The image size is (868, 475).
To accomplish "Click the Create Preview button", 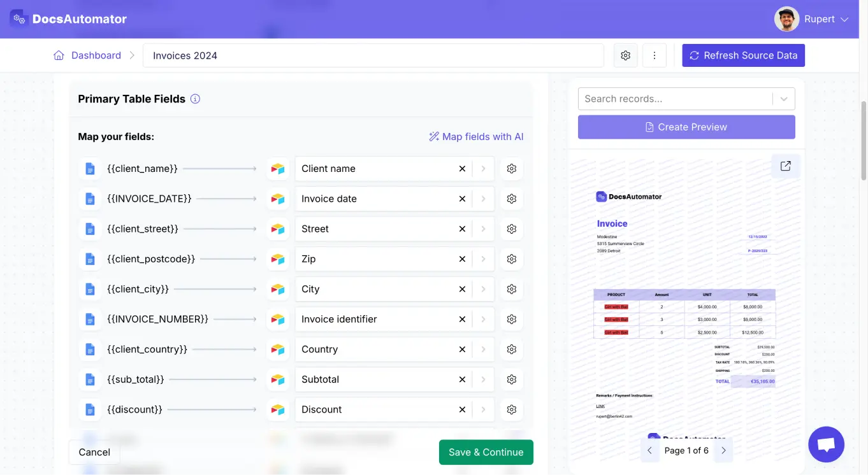I will (686, 127).
